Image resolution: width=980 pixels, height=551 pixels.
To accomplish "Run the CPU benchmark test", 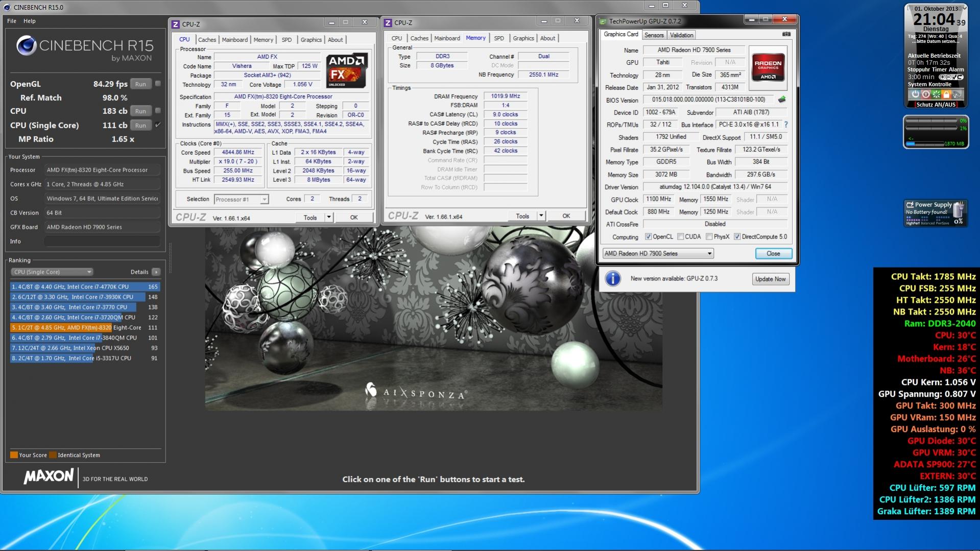I will coord(140,111).
